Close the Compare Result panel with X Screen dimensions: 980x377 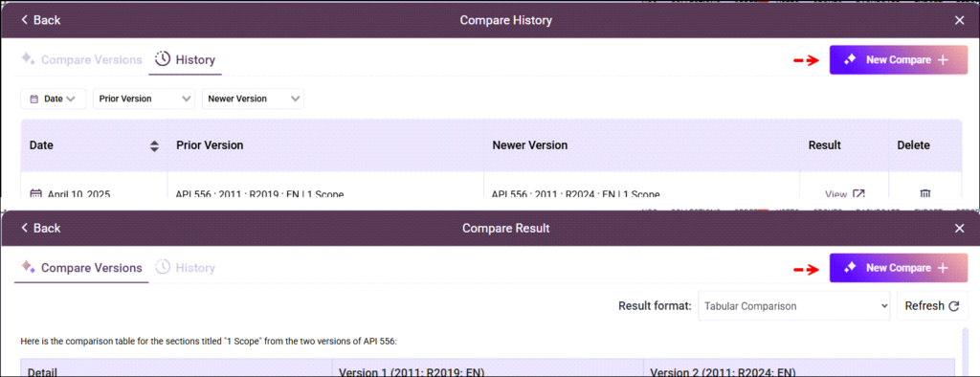click(960, 228)
